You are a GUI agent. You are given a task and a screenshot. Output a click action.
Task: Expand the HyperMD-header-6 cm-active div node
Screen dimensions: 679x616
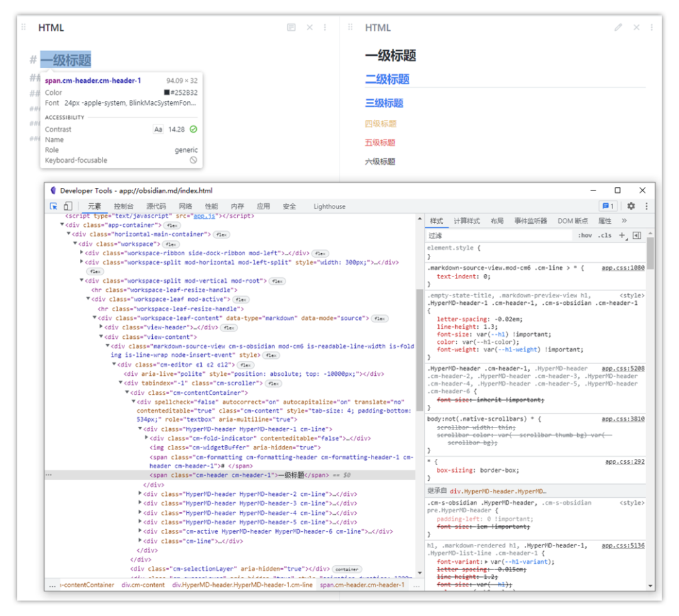click(x=140, y=531)
